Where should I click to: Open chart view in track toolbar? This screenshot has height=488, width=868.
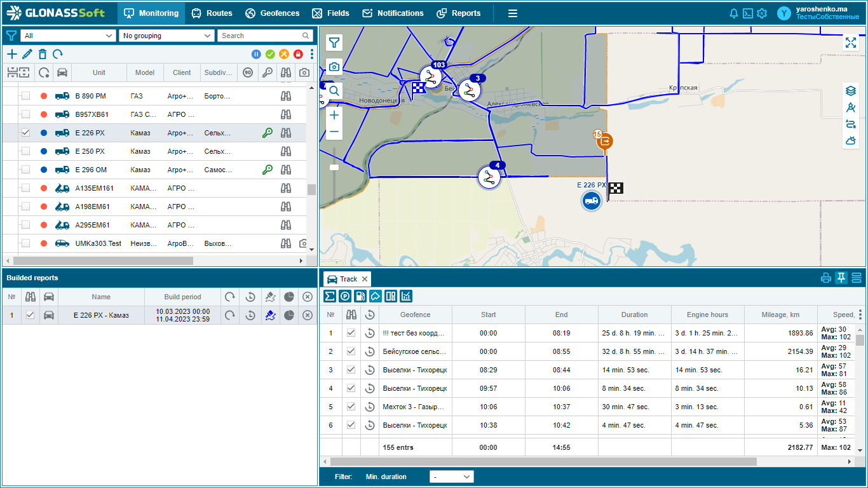point(406,295)
